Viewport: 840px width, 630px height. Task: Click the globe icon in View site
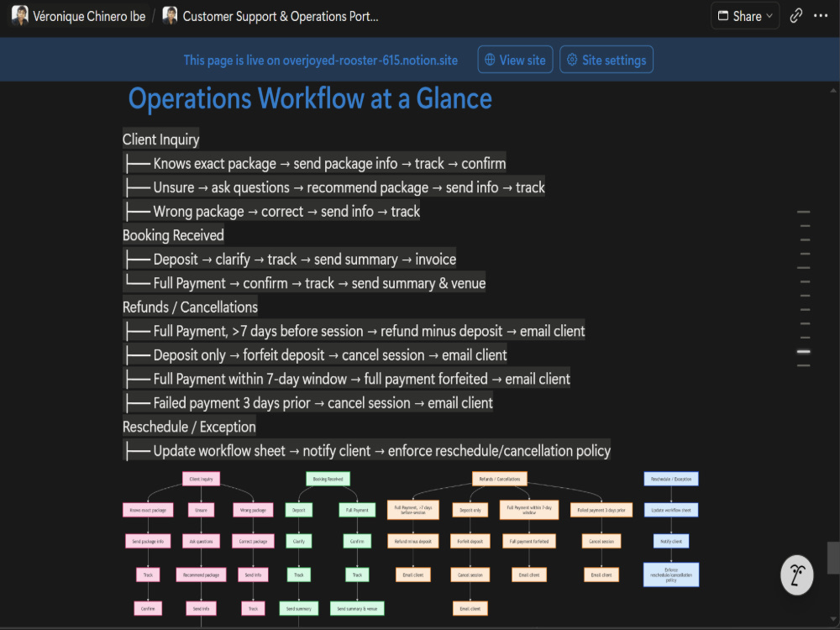click(x=490, y=60)
